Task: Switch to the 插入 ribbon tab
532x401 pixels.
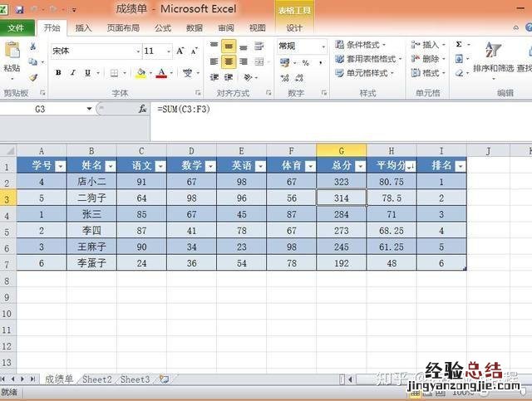Action: point(83,27)
